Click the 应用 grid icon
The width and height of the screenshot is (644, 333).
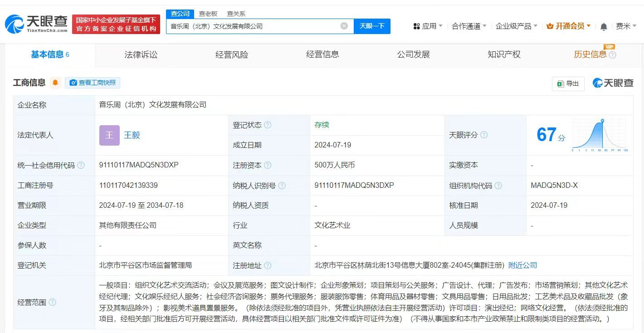click(417, 26)
